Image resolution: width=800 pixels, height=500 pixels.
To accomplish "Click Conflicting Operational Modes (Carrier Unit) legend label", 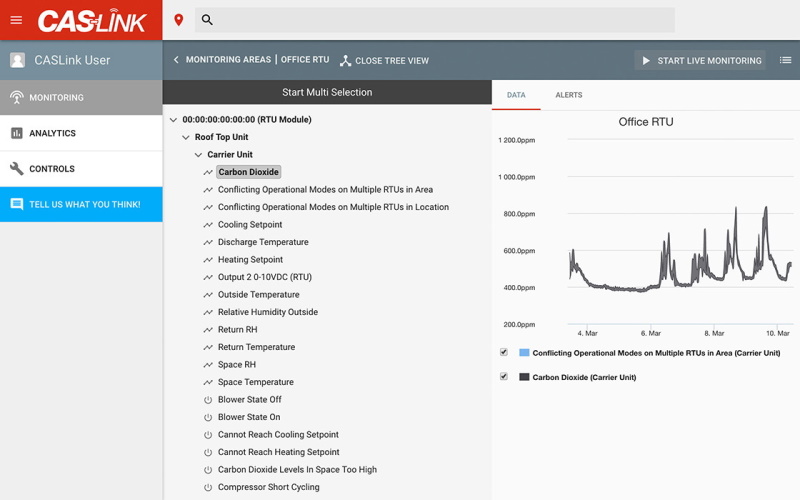I will (x=656, y=353).
